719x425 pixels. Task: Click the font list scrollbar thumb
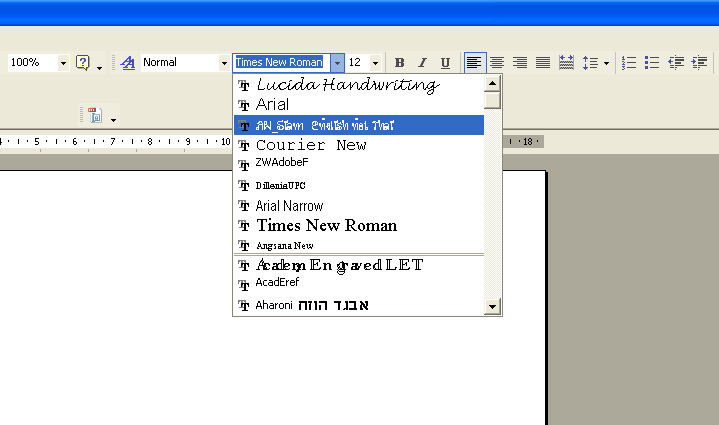(x=492, y=100)
